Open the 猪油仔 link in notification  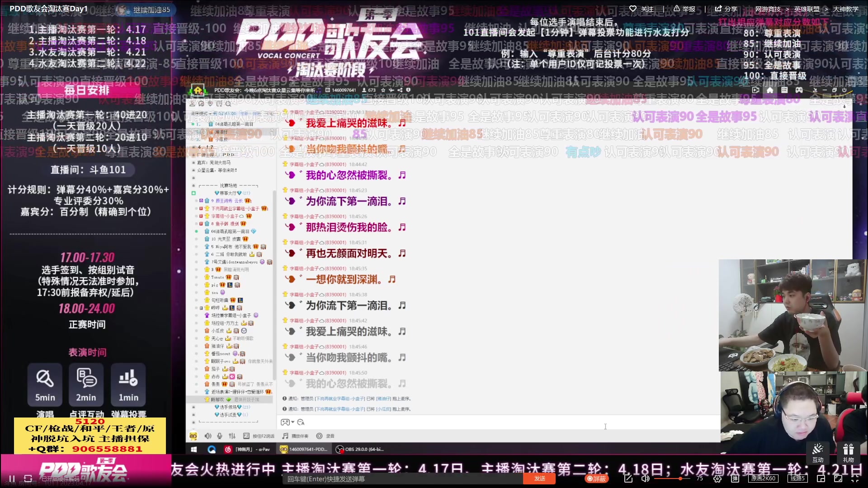[x=384, y=399]
